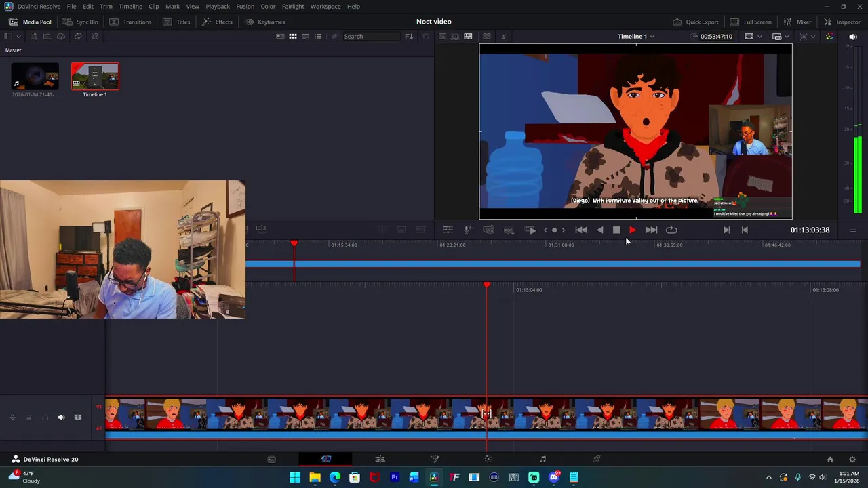Play the timeline in reverse
Image resolution: width=868 pixels, height=488 pixels.
pyautogui.click(x=600, y=230)
